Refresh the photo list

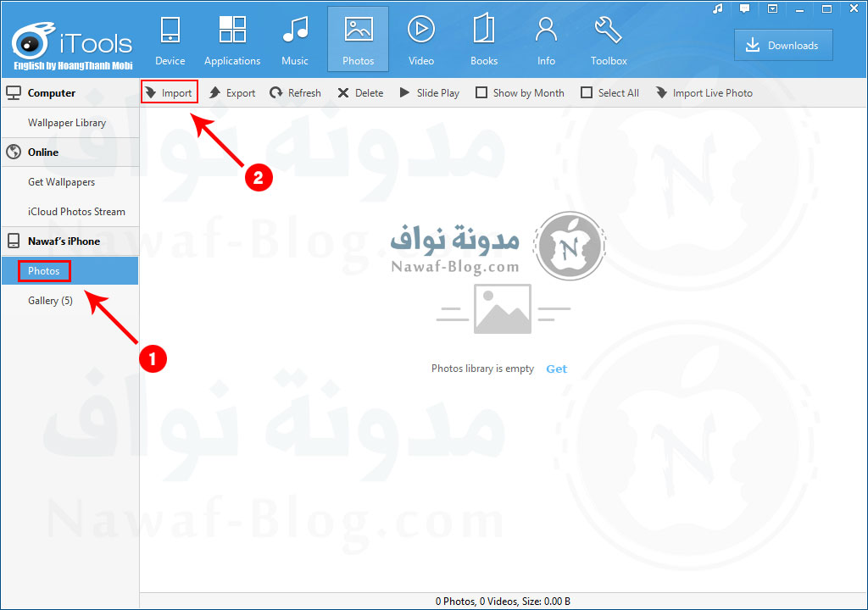[x=295, y=92]
